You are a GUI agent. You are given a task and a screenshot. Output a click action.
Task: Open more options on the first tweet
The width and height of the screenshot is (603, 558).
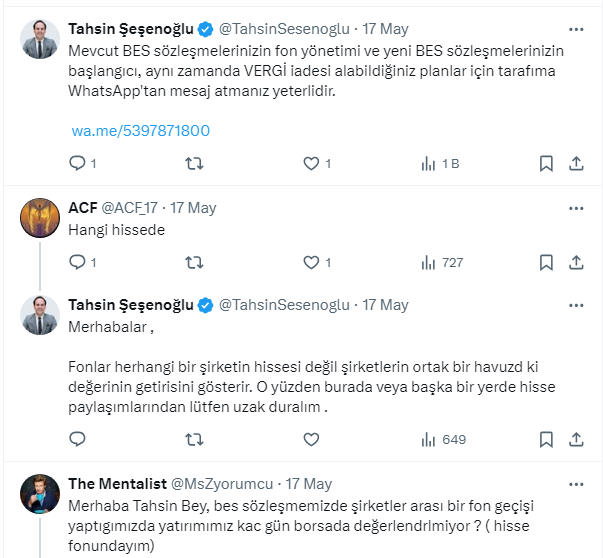click(576, 29)
